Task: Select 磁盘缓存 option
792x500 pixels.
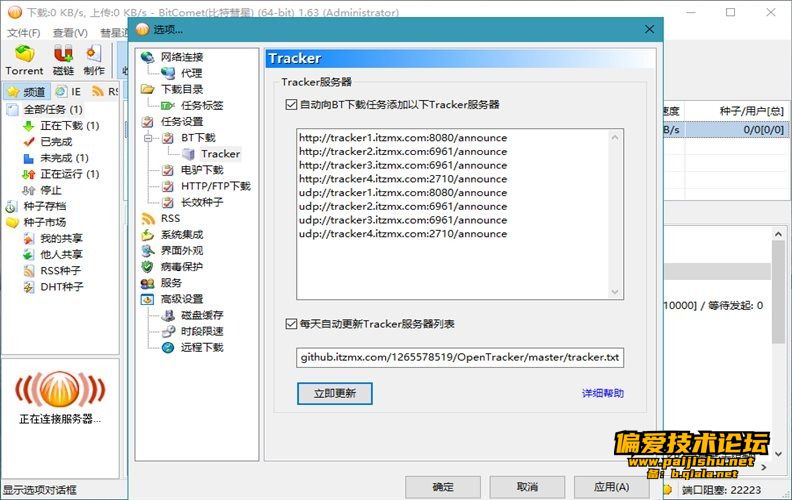Action: point(202,315)
